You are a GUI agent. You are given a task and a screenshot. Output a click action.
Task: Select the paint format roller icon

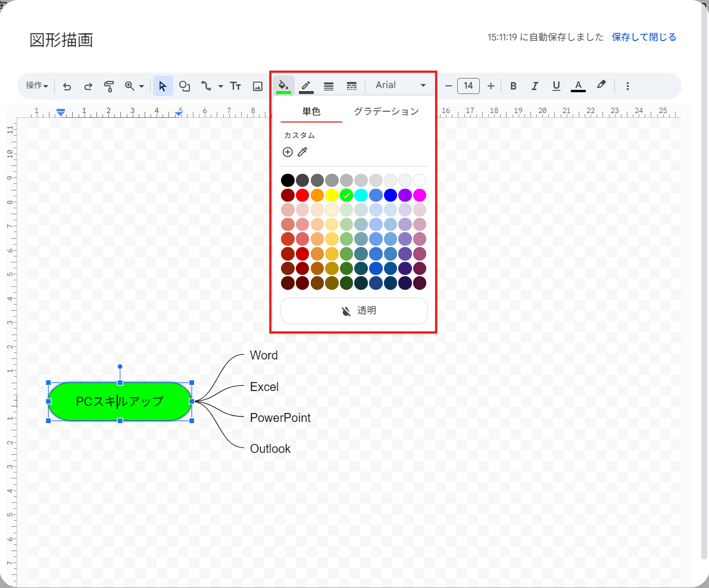pos(109,86)
